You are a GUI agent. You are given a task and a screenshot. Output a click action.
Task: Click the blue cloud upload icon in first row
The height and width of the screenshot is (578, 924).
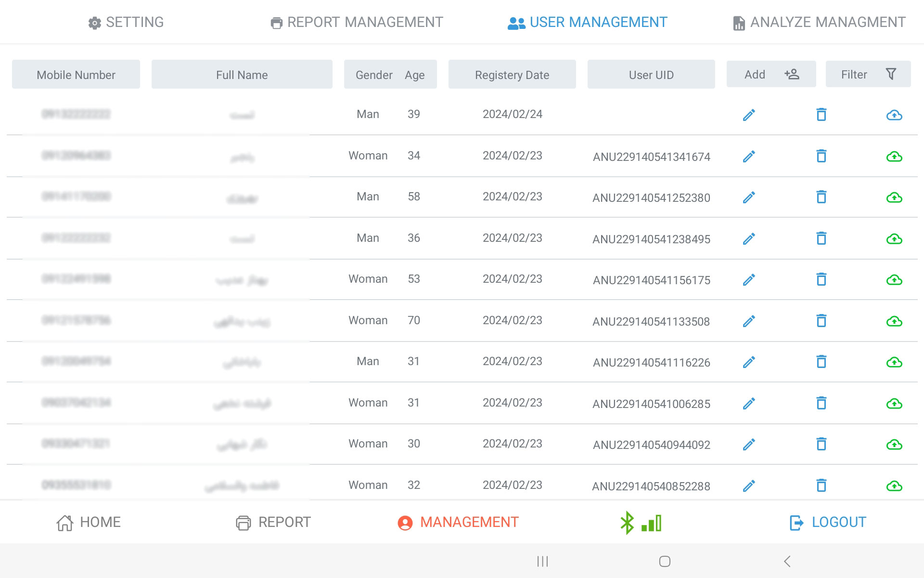894,115
